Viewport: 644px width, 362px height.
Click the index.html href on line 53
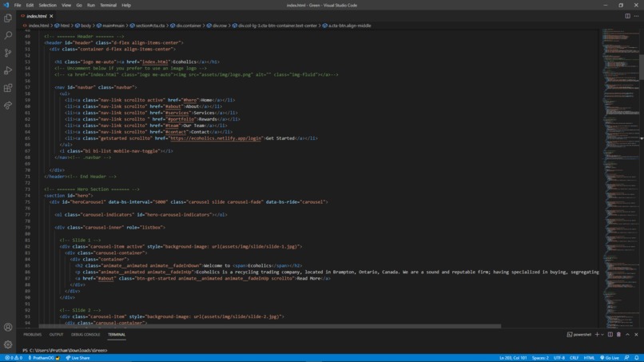click(155, 62)
